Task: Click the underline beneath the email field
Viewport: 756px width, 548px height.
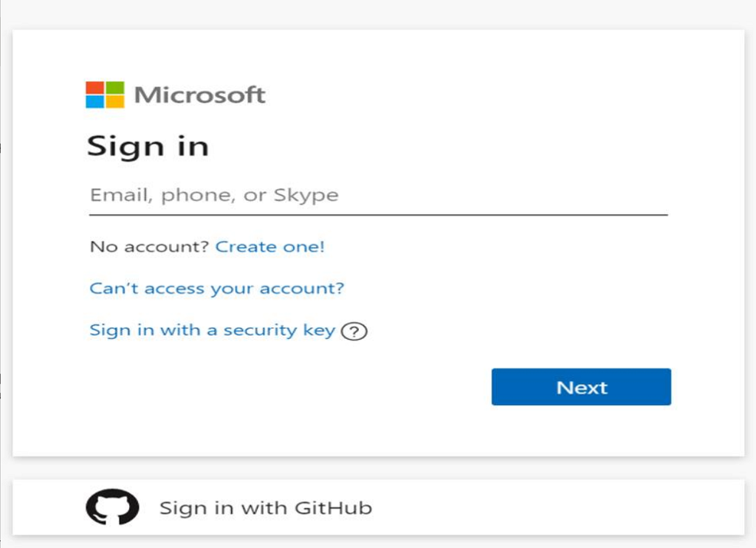Action: (x=377, y=215)
